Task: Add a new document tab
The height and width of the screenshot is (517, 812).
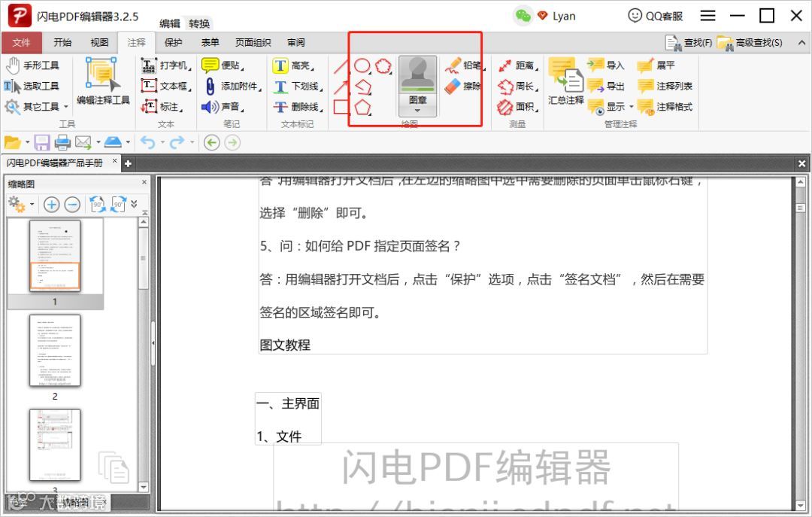Action: 128,164
